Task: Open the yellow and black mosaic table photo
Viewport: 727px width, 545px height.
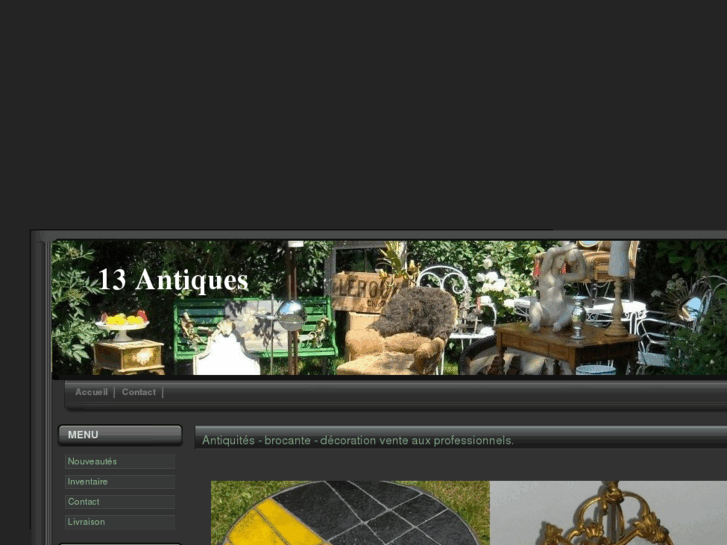Action: (350, 513)
